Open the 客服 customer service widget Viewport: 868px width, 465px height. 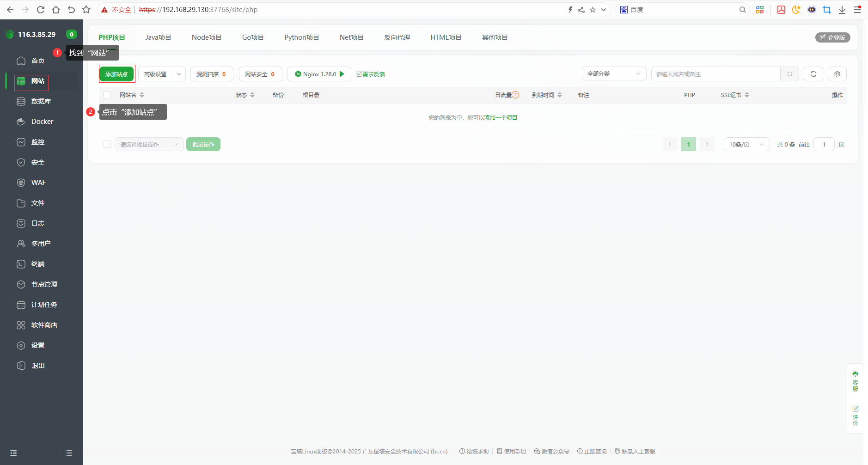855,381
